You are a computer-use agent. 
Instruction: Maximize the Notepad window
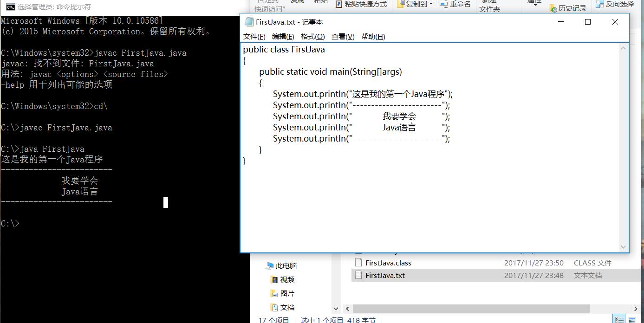tap(588, 22)
